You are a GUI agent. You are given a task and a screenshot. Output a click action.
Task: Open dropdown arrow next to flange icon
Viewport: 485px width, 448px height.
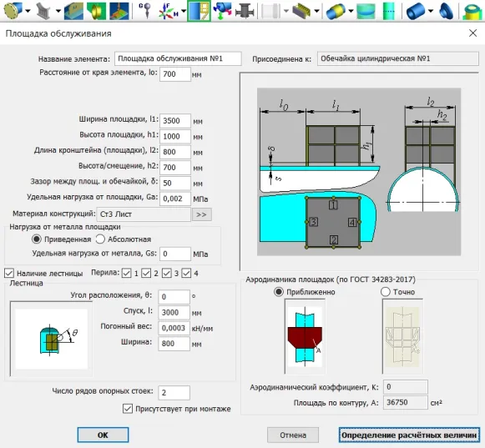(x=28, y=11)
